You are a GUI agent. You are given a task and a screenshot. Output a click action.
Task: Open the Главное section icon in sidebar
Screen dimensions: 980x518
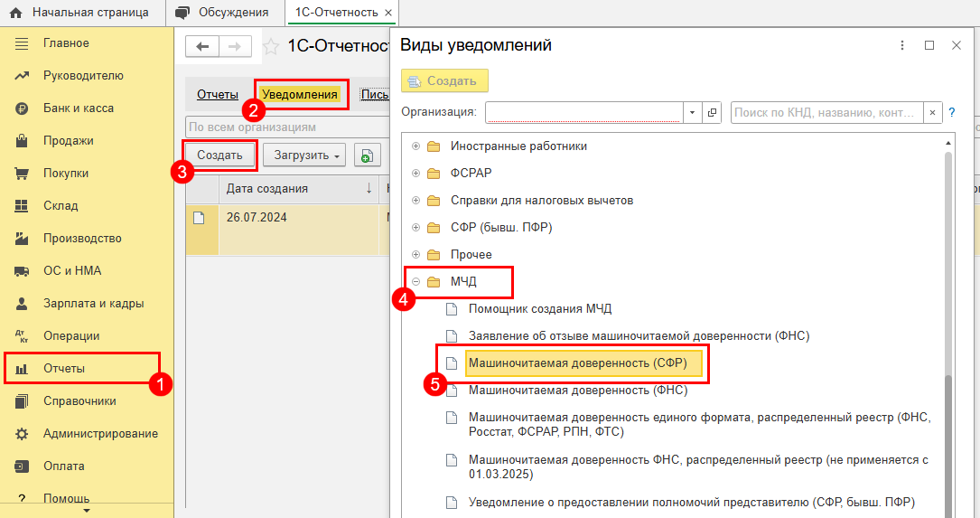[22, 43]
